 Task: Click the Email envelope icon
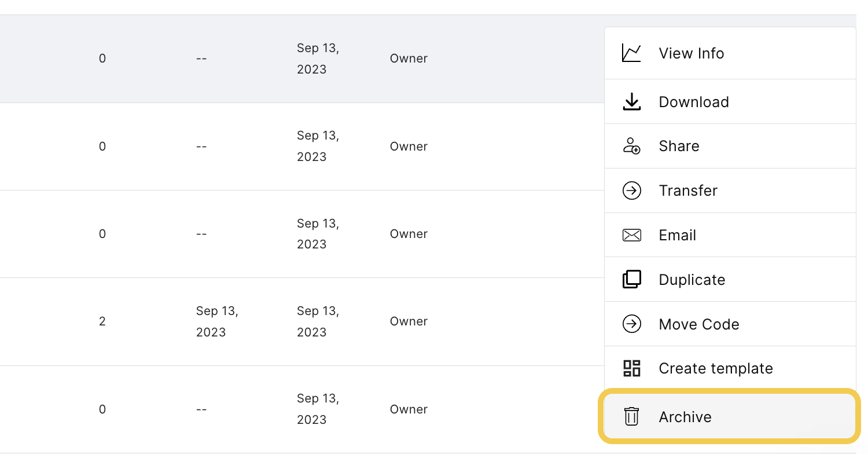[631, 235]
